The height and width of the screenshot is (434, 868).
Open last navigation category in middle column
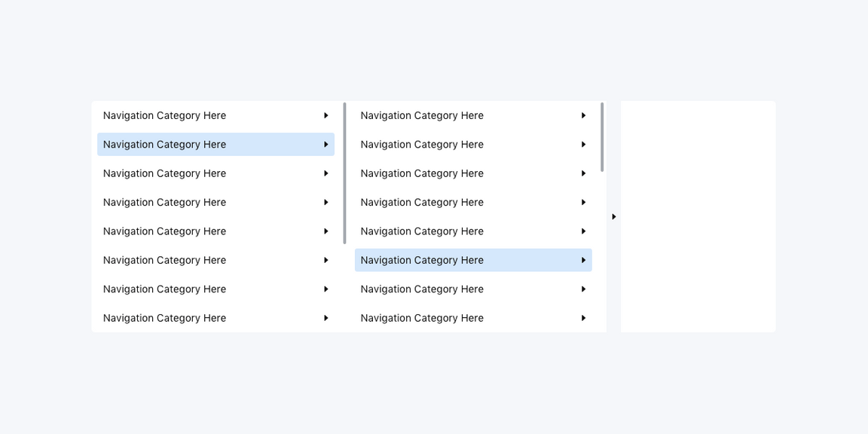422,318
